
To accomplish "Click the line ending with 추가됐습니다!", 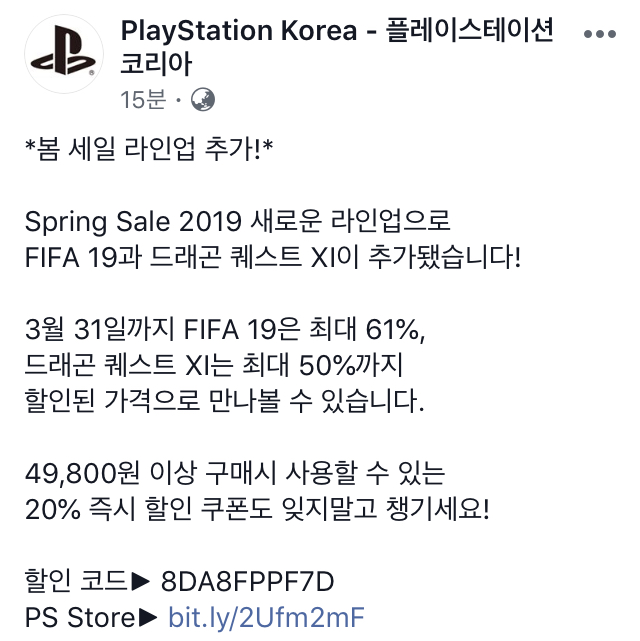I will (271, 255).
